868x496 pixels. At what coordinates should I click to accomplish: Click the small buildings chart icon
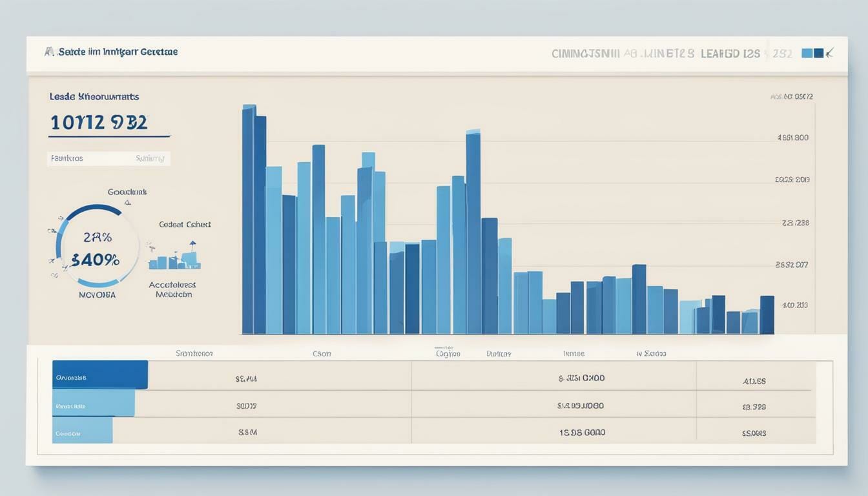(x=174, y=257)
